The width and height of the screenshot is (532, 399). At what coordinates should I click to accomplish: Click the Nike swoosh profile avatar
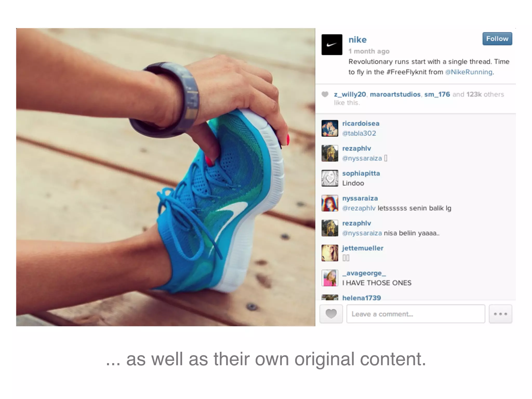(332, 45)
